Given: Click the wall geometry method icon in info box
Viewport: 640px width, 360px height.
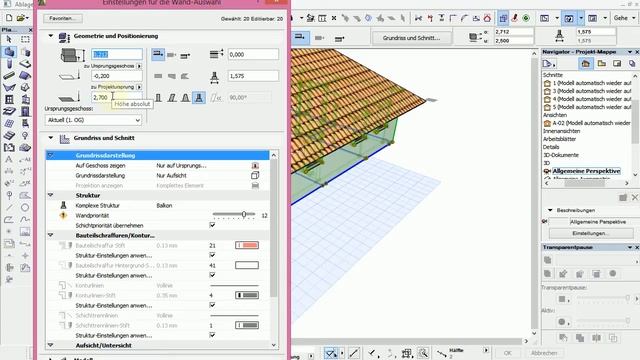Looking at the screenshot, I should click(300, 38).
